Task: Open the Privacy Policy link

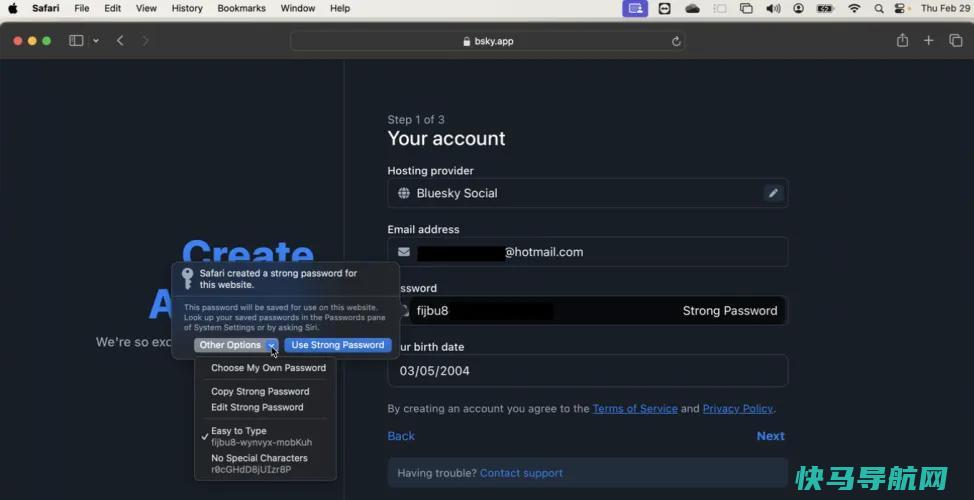Action: pyautogui.click(x=738, y=409)
